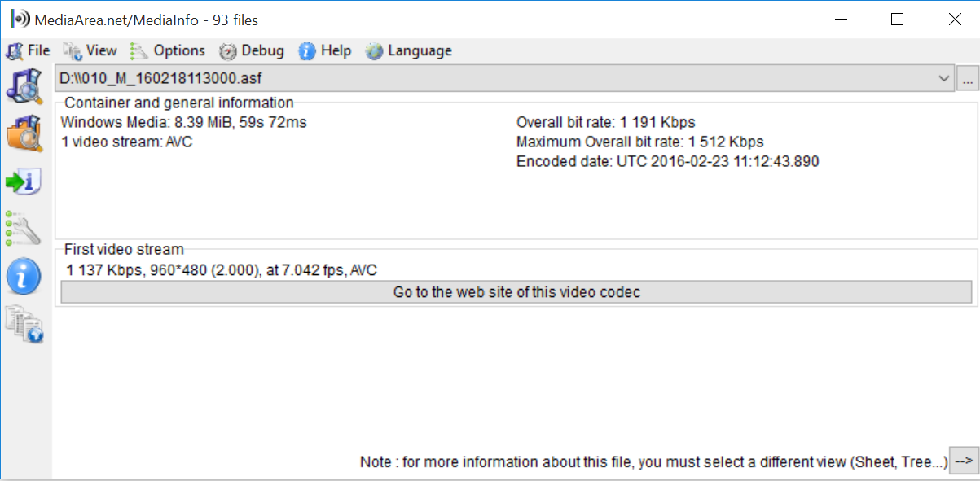Screen dimensions: 980x481
Task: Open the File menu
Action: [29, 50]
